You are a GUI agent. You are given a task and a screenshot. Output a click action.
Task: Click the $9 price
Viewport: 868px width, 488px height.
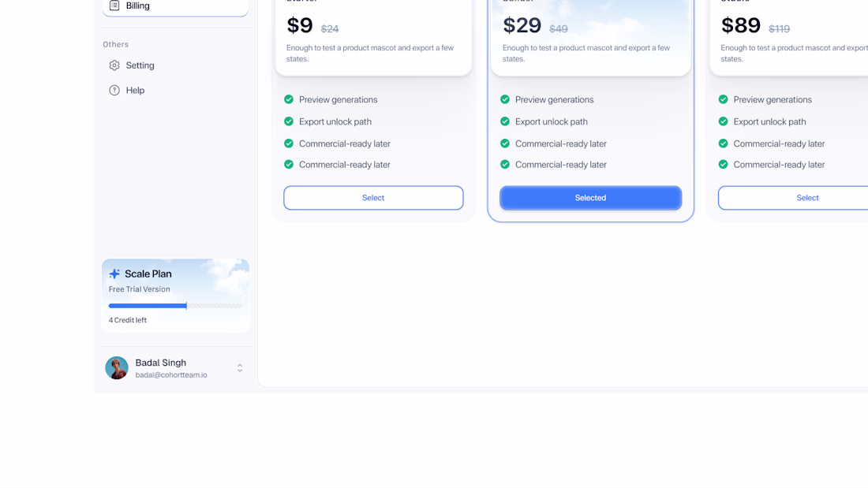coord(300,25)
